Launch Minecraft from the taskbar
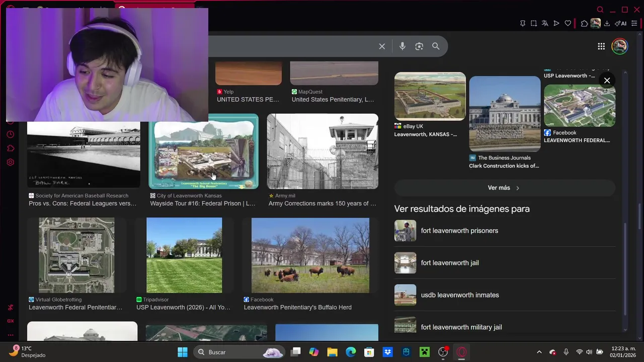Image resolution: width=644 pixels, height=362 pixels. (x=425, y=352)
